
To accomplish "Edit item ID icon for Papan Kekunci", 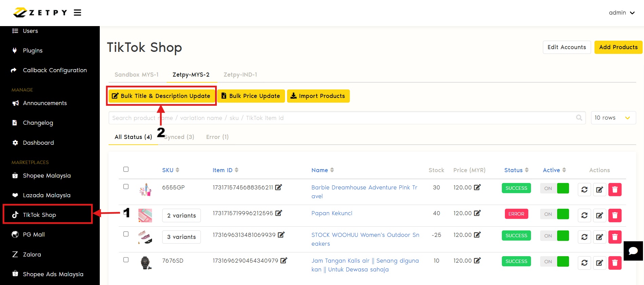I will coord(279,213).
